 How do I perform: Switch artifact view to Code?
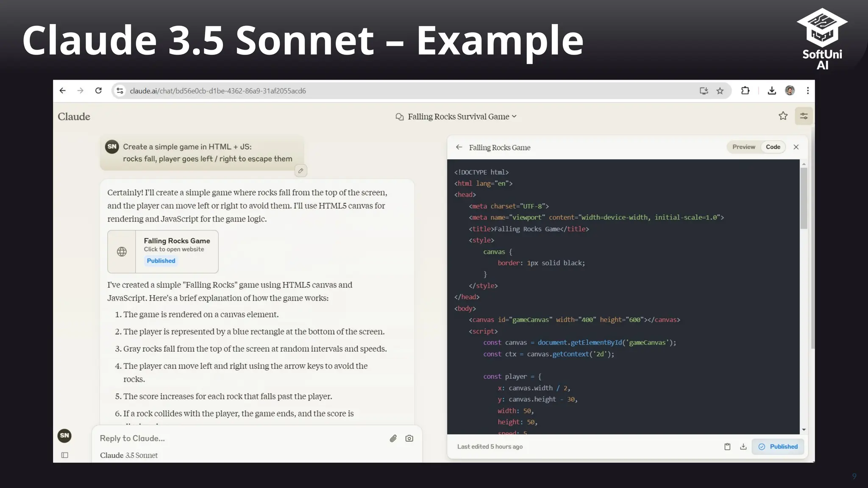click(773, 147)
